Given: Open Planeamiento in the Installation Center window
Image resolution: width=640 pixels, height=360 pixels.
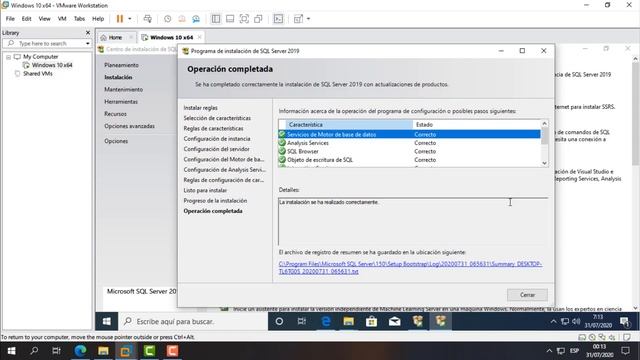Looking at the screenshot, I should (121, 65).
